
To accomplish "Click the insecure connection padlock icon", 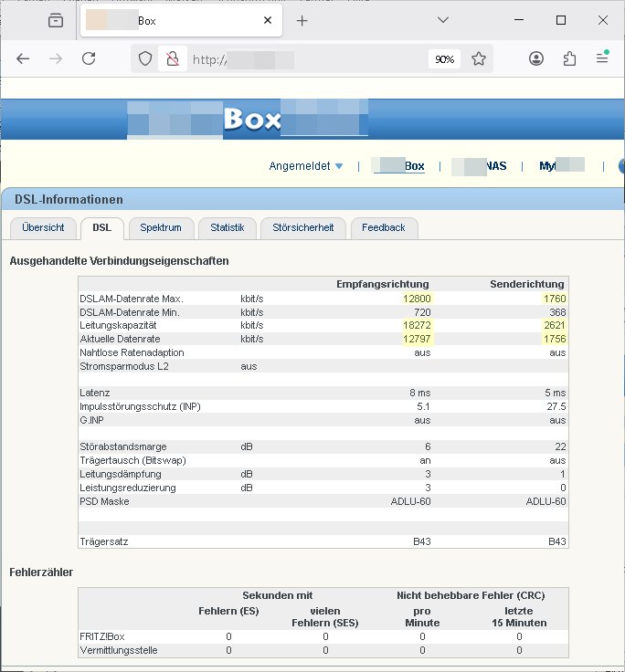I will (170, 58).
